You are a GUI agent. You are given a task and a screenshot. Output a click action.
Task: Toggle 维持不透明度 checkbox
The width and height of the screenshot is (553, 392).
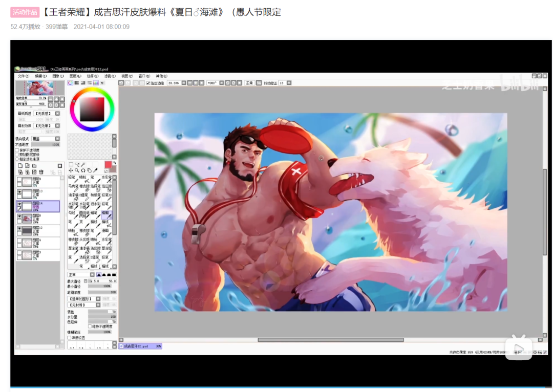pyautogui.click(x=90, y=326)
